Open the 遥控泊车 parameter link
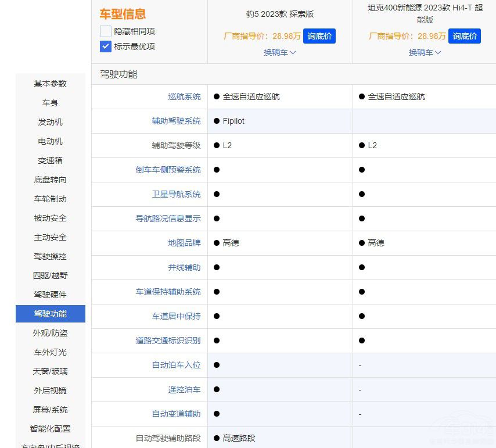This screenshot has width=496, height=448. (184, 389)
